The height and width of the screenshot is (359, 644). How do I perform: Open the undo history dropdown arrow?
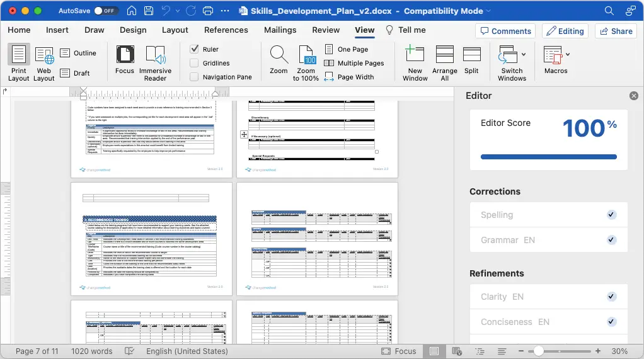pos(178,11)
